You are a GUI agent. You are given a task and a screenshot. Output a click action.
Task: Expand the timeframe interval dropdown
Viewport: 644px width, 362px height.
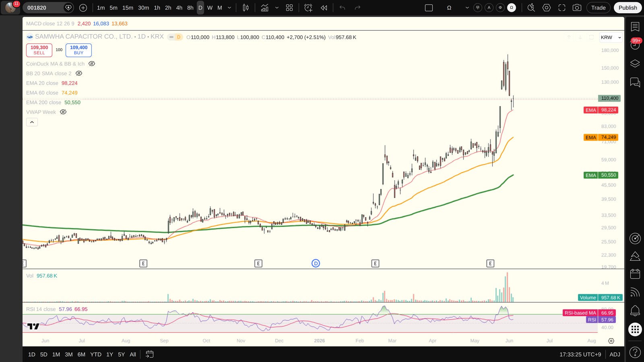(229, 8)
